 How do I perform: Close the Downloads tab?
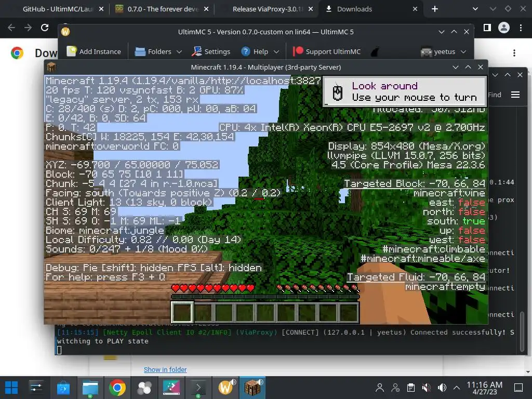click(415, 9)
